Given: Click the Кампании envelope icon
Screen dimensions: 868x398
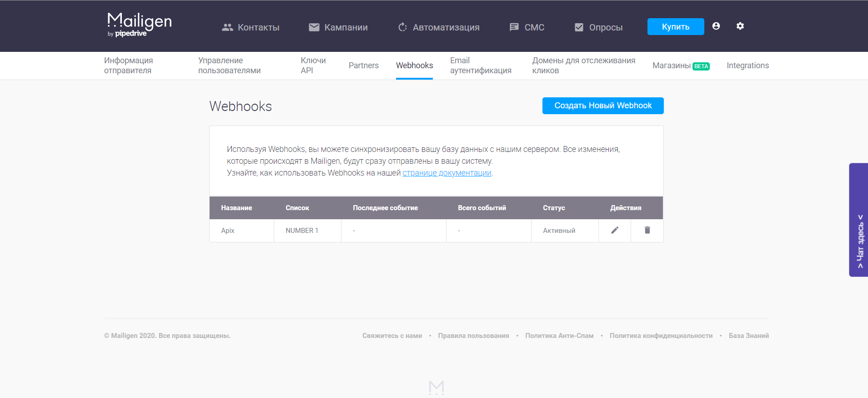Looking at the screenshot, I should (314, 27).
